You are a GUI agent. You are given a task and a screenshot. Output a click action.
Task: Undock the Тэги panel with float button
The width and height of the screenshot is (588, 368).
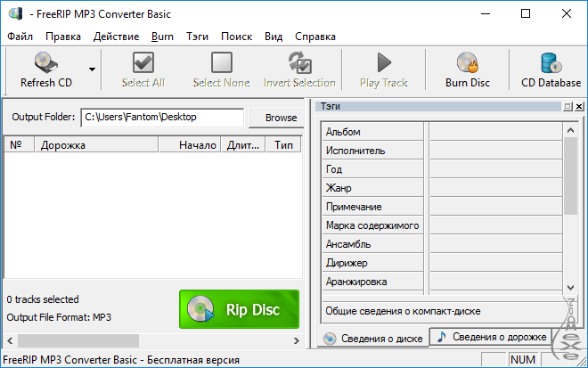[568, 107]
